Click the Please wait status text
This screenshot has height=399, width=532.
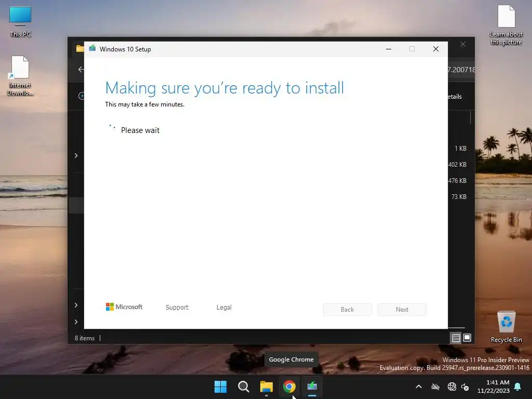(140, 130)
